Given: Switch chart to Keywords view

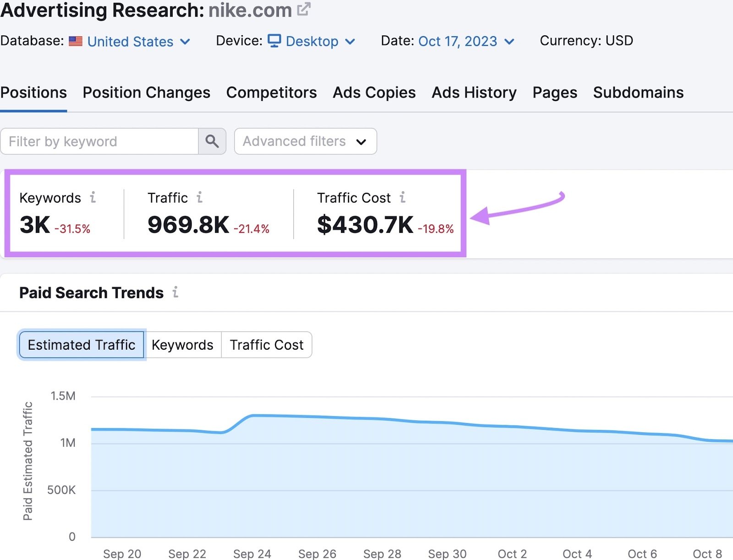Looking at the screenshot, I should [182, 345].
